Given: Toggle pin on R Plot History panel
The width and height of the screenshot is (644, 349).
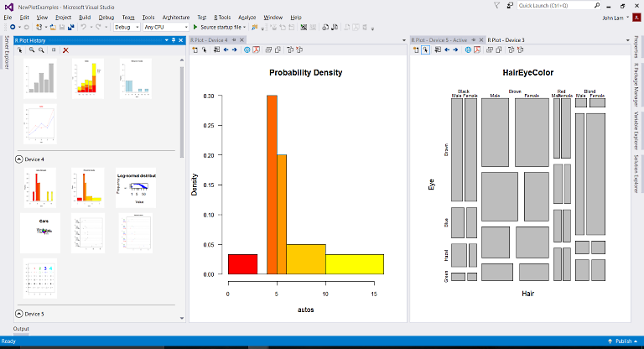Looking at the screenshot, I should point(174,40).
